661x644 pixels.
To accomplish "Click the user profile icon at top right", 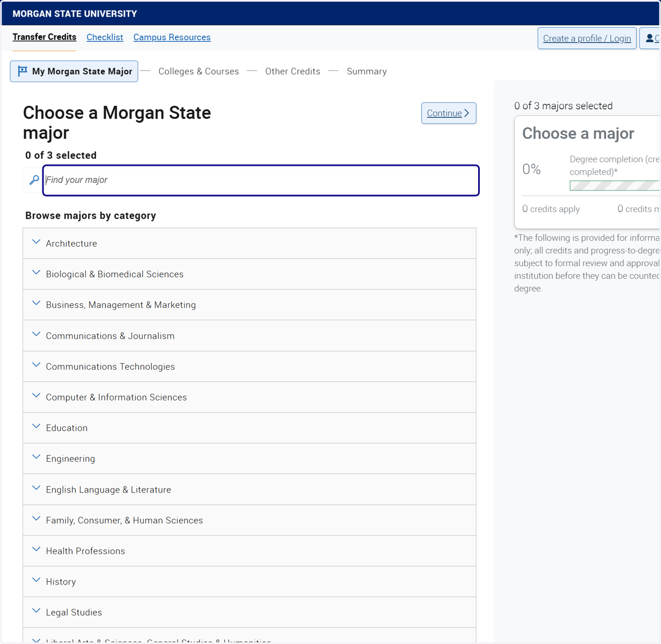I will [x=650, y=38].
